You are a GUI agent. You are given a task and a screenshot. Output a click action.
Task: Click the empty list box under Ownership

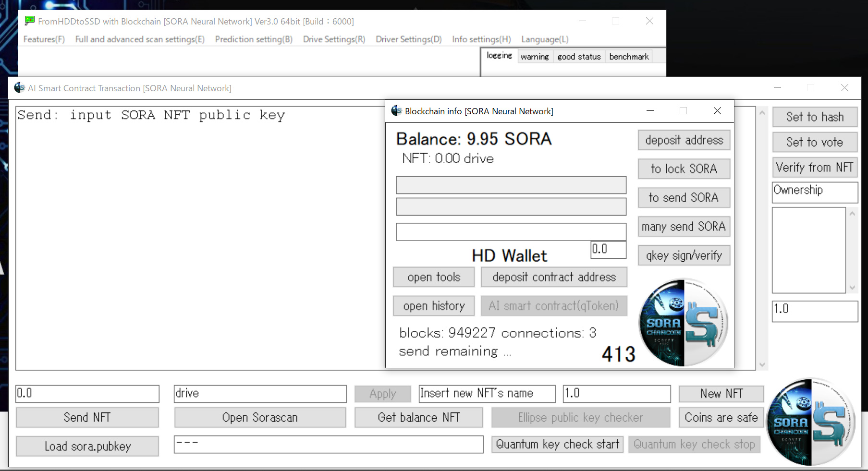[x=809, y=250]
